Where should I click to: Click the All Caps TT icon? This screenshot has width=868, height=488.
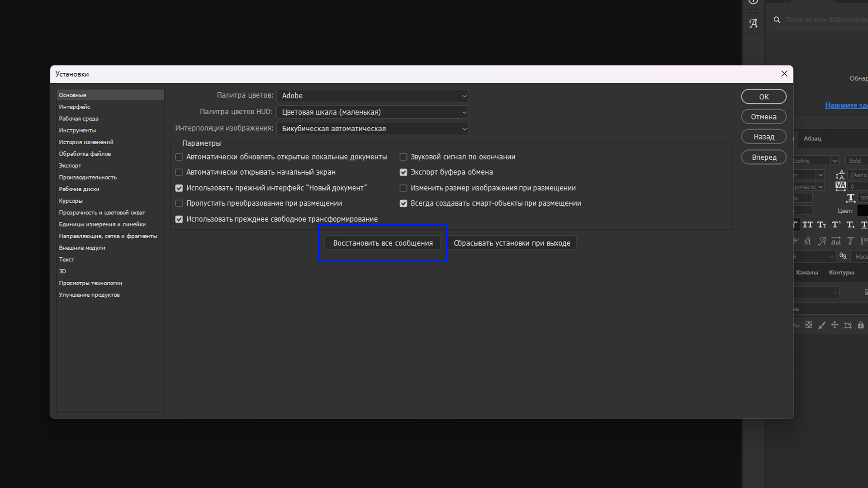pos(807,225)
